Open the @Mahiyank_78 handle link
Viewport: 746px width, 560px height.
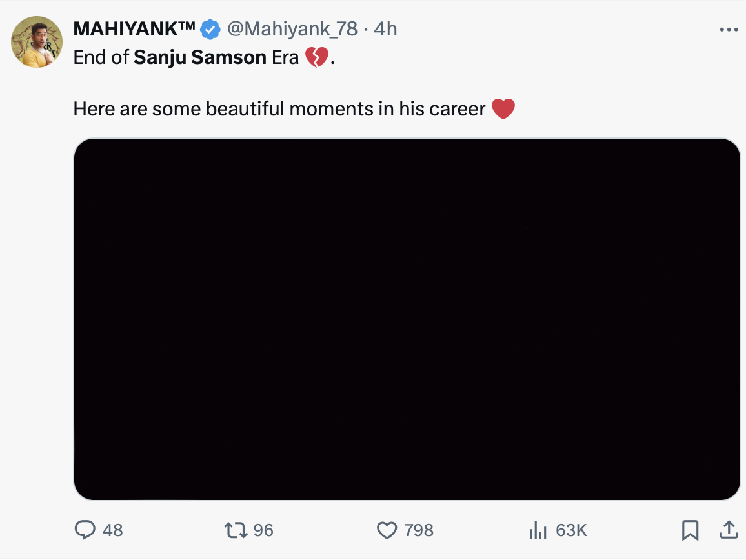click(x=292, y=29)
